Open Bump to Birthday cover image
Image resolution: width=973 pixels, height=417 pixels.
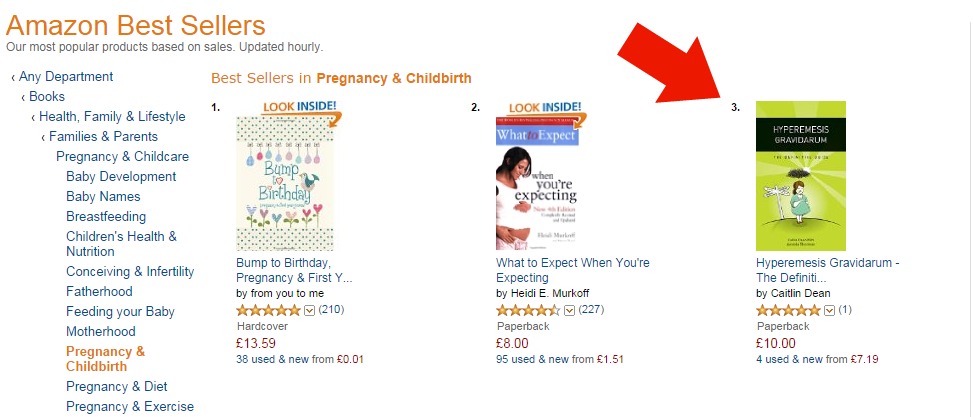(x=285, y=184)
